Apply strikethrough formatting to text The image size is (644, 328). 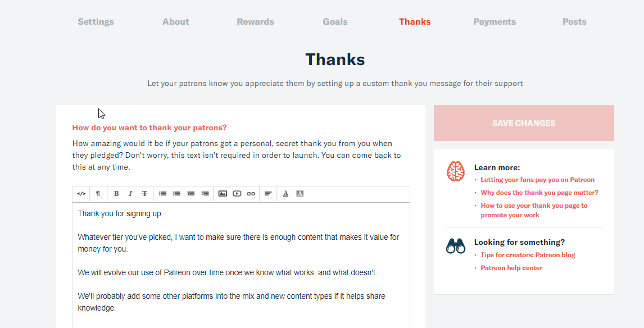point(144,194)
